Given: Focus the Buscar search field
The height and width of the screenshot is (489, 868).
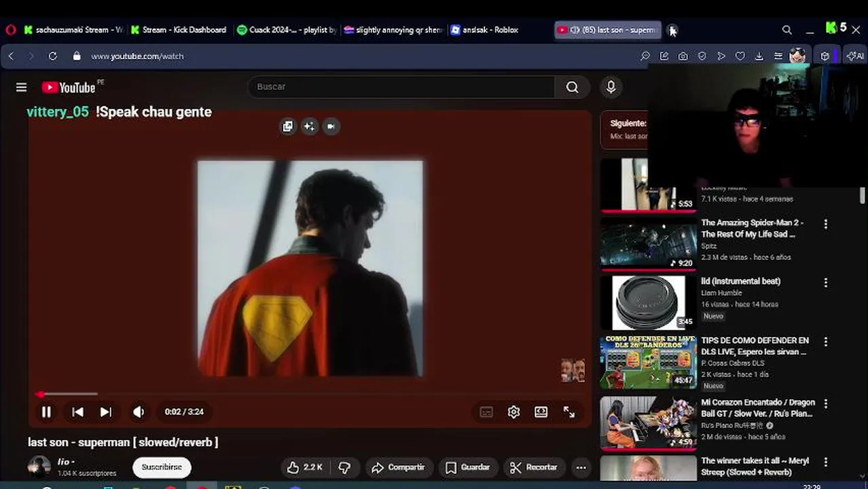Looking at the screenshot, I should pyautogui.click(x=401, y=87).
